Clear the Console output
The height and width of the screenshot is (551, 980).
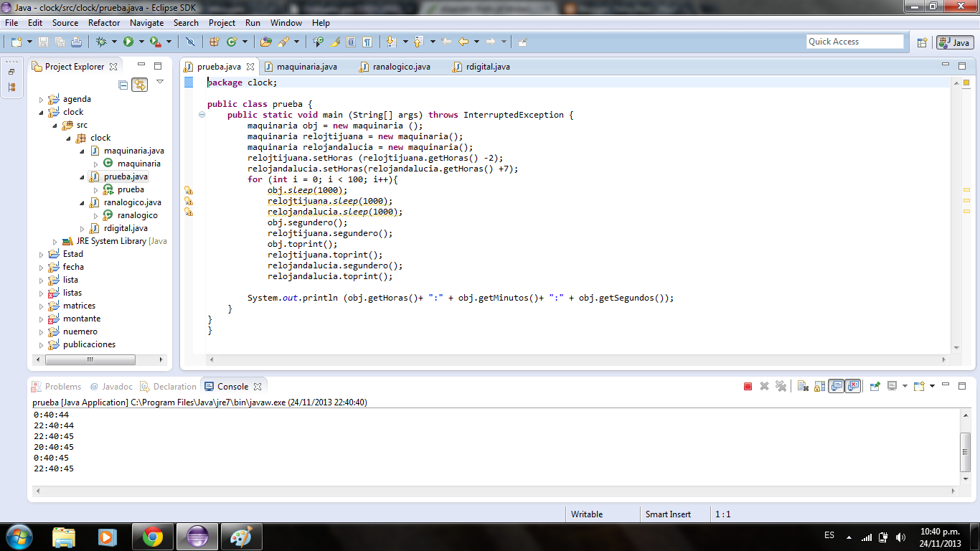pyautogui.click(x=802, y=386)
